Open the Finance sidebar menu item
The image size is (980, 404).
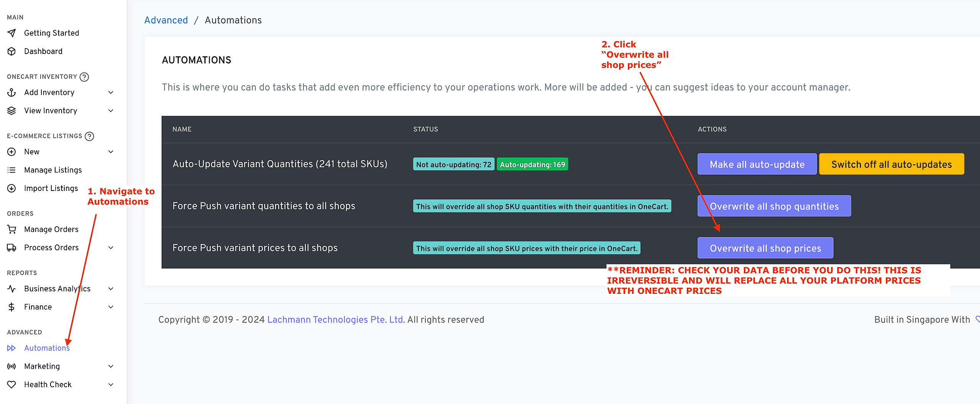click(38, 307)
